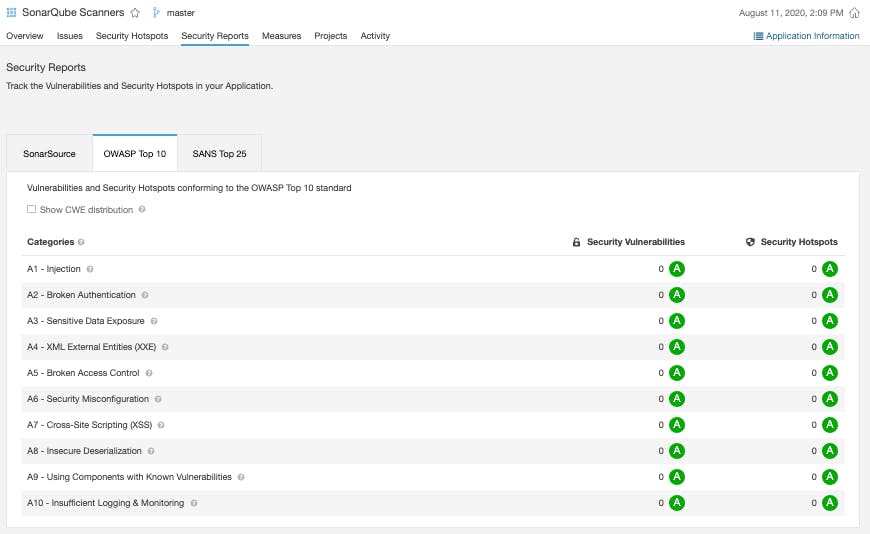
Task: Click the A4 XXE vulnerabilities A rating badge
Action: point(677,347)
